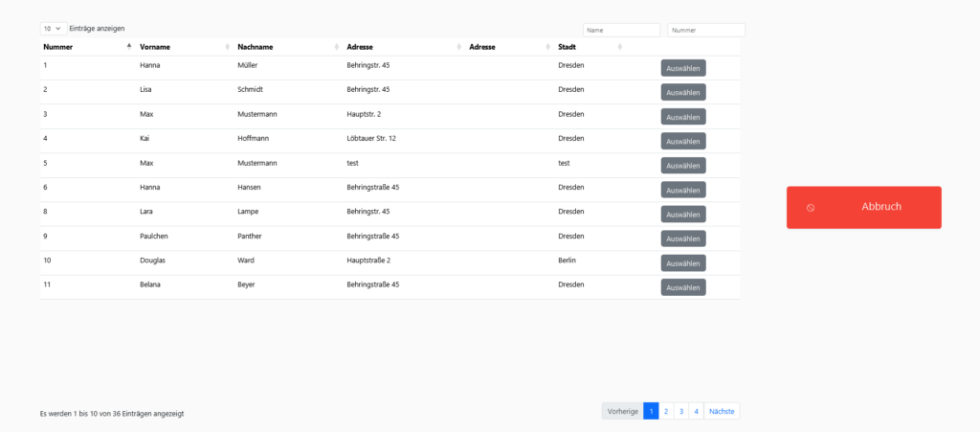This screenshot has width=980, height=432.
Task: Sort table by Nachname column
Action: coord(256,47)
